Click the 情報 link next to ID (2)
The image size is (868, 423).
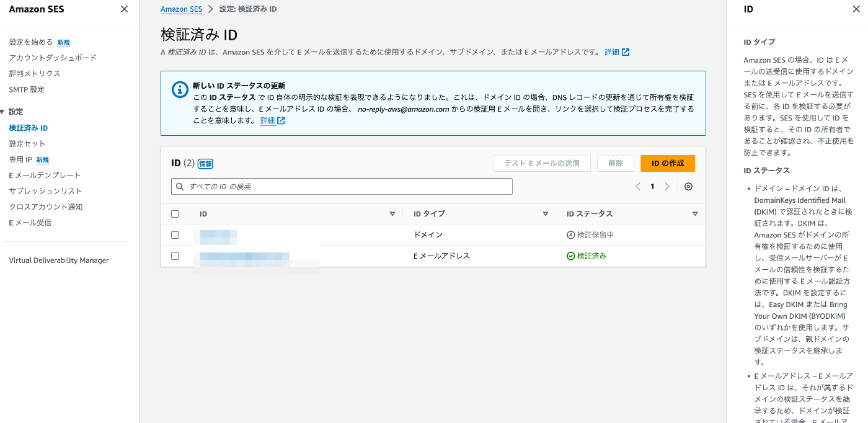pyautogui.click(x=205, y=164)
